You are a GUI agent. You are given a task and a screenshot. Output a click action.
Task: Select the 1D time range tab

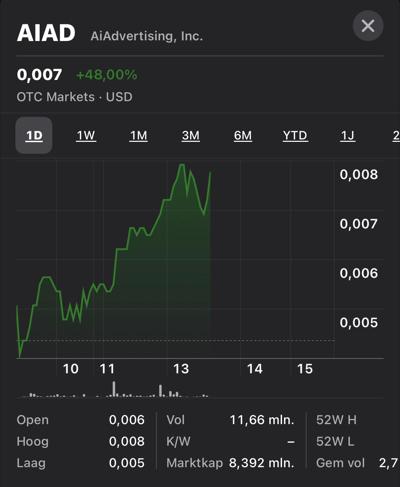[x=34, y=135]
